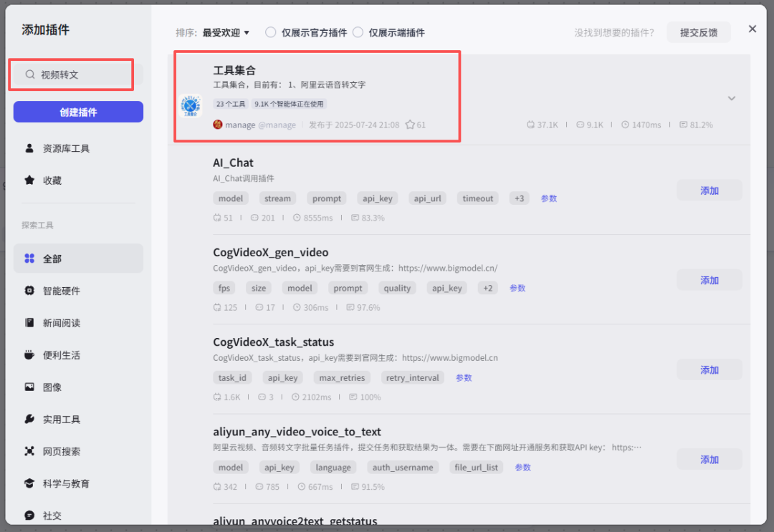The width and height of the screenshot is (774, 532).
Task: Click the timeout parameter tag
Action: [478, 198]
